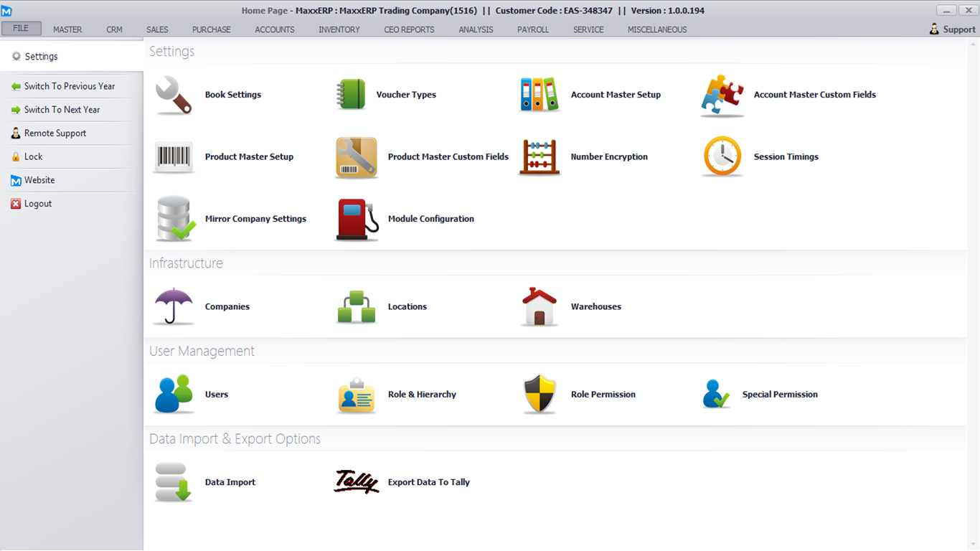Switch To Previous Year in sidebar

pos(69,86)
